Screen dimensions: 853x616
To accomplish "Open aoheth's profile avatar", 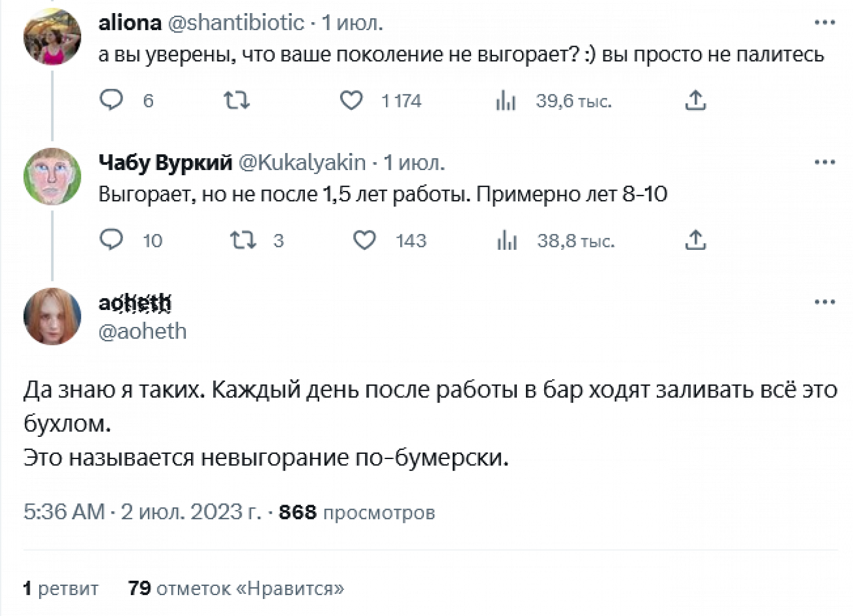I will (52, 316).
